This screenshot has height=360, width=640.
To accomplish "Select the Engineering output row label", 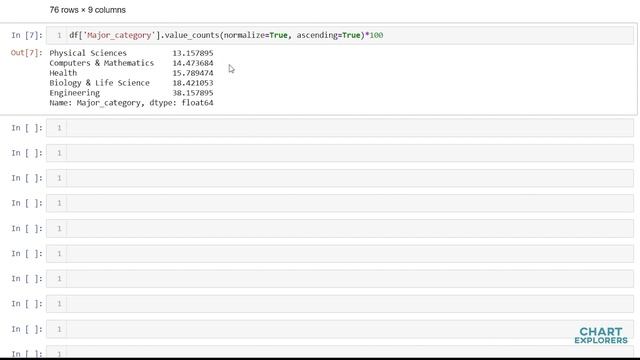I will 75,93.
